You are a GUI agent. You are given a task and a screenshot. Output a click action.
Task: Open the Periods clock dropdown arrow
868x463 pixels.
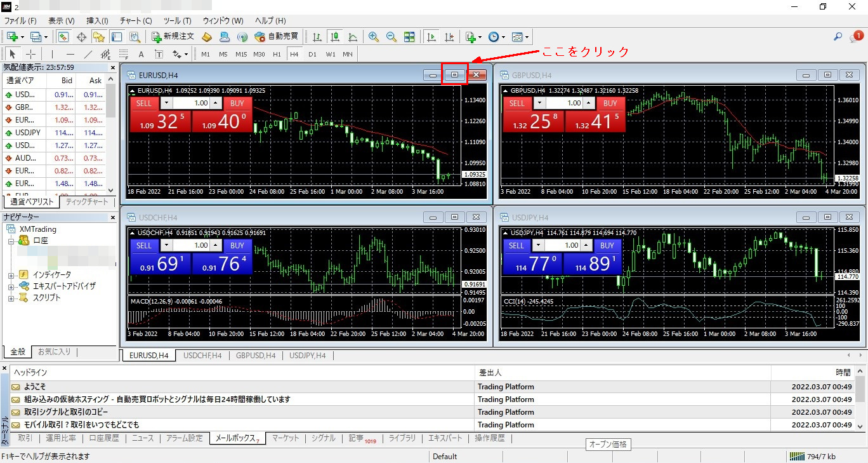(503, 37)
